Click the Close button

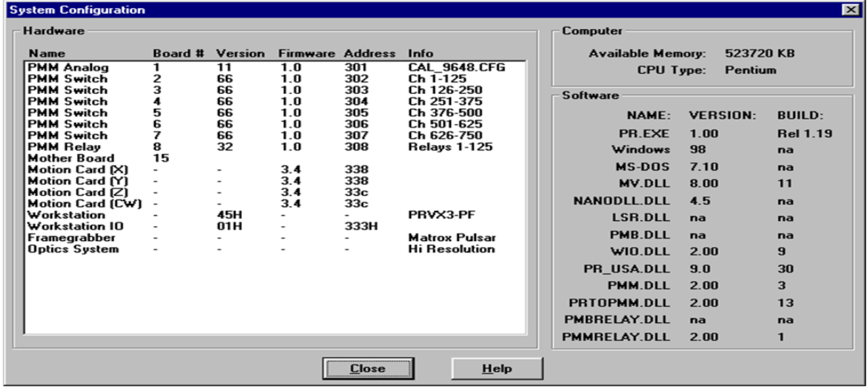point(367,369)
